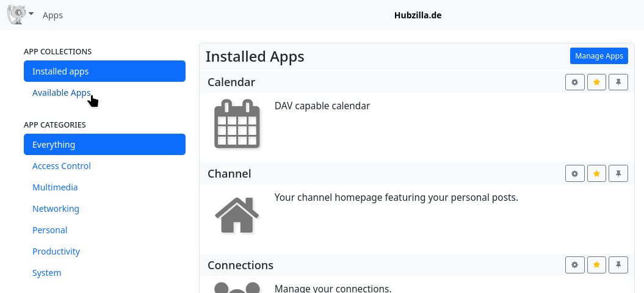
Task: Expand the avatar dropdown caret
Action: point(31,14)
